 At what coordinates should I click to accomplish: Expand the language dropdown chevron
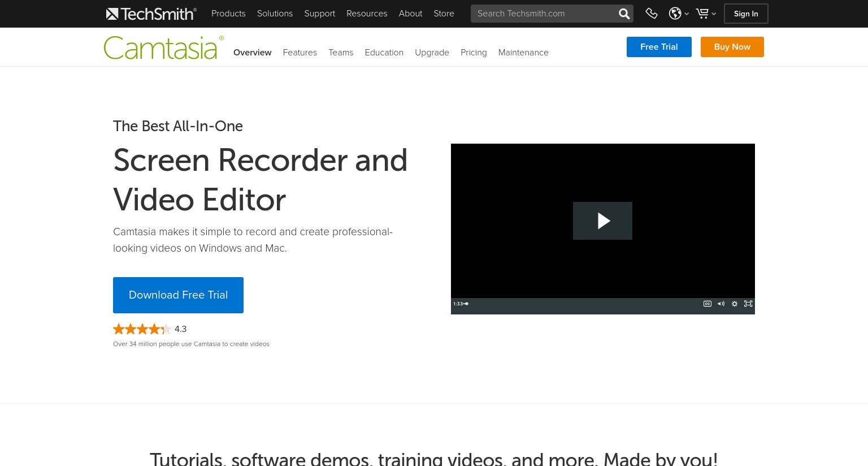(x=687, y=14)
